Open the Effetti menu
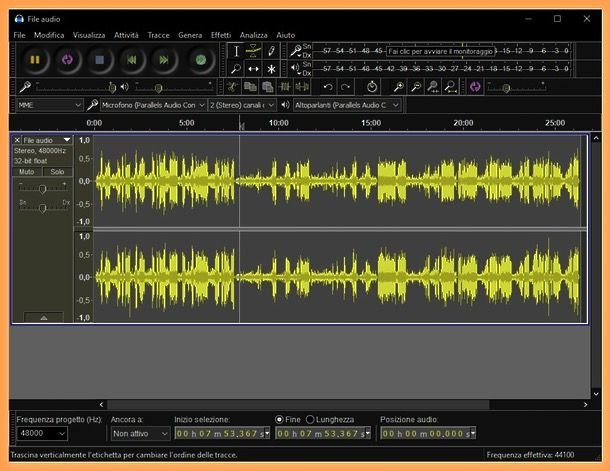 [x=221, y=35]
